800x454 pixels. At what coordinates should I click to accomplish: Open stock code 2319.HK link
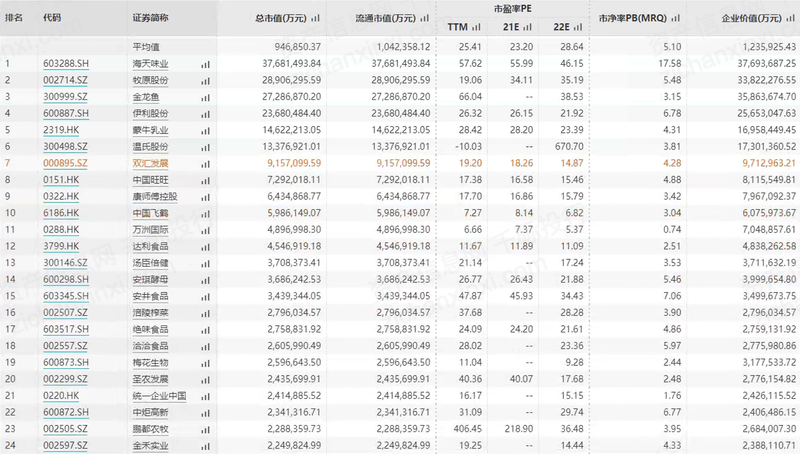(x=61, y=130)
